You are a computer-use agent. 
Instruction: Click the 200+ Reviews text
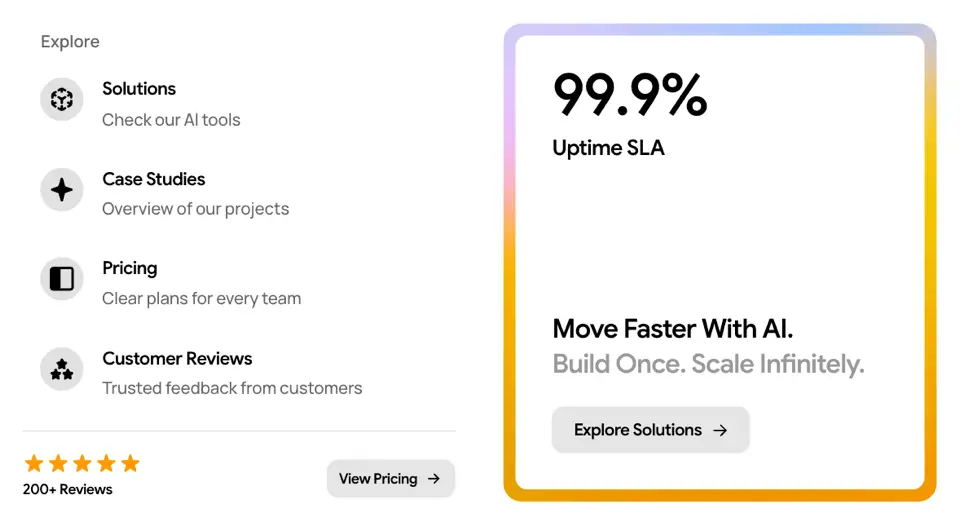67,490
